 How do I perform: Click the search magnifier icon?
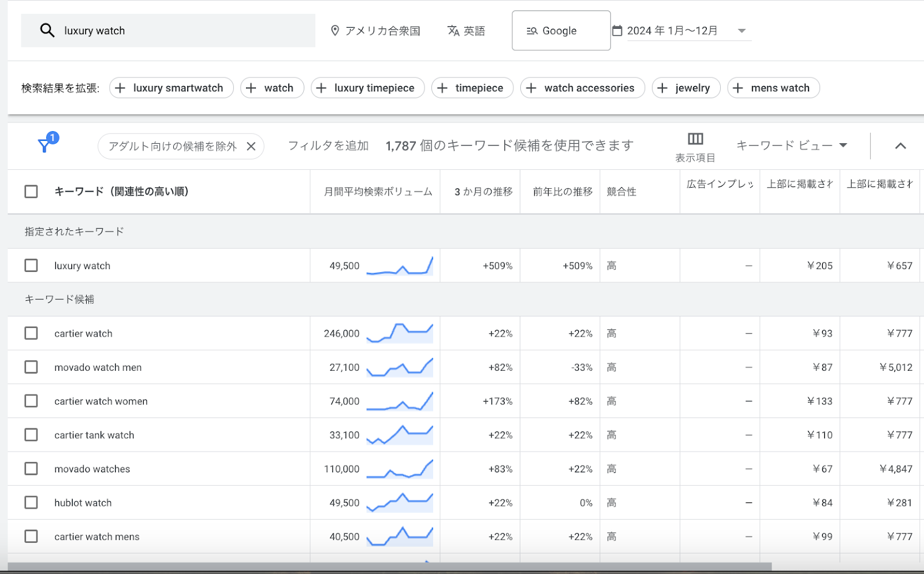tap(47, 31)
